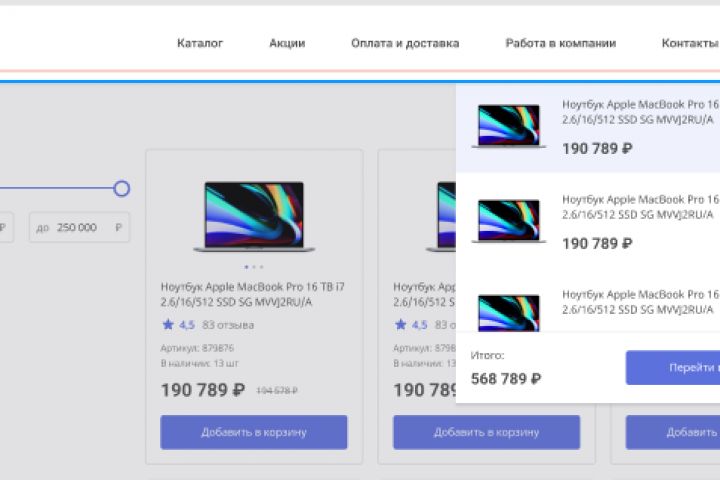Open the Каталог menu item

point(200,43)
